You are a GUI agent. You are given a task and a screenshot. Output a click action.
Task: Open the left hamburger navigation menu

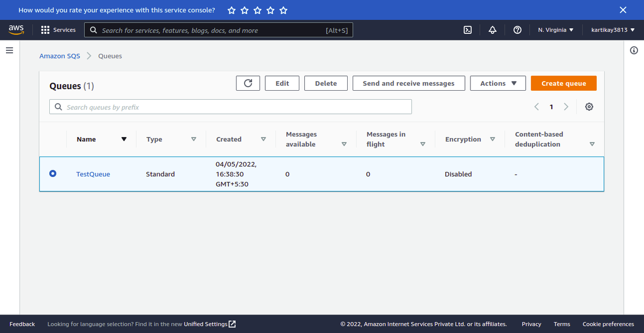pos(10,50)
